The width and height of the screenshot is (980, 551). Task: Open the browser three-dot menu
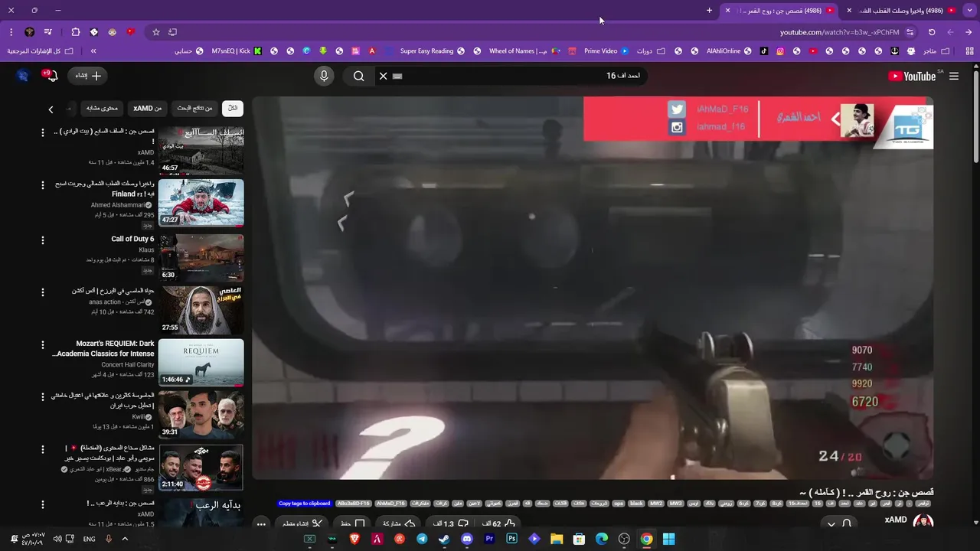11,32
